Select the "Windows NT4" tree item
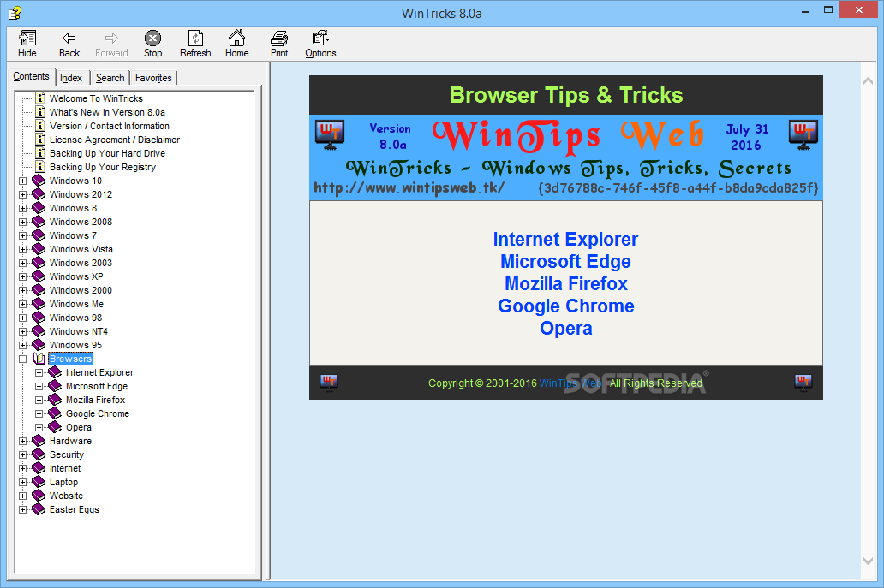 coord(78,331)
